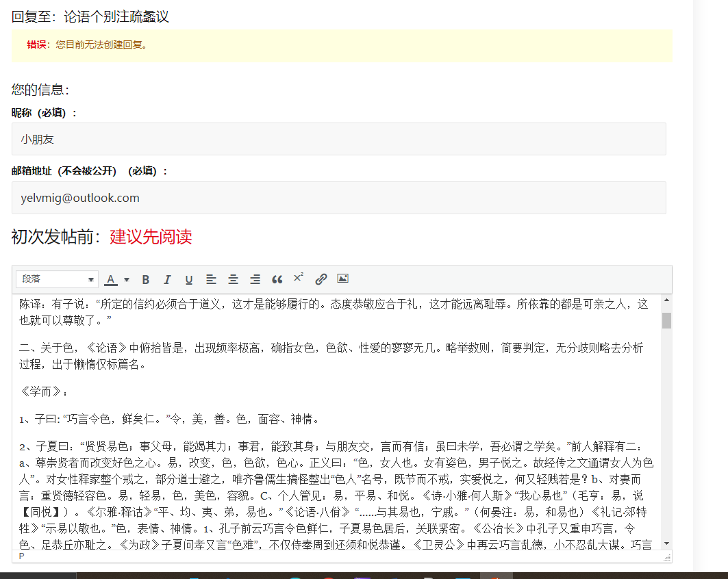The width and height of the screenshot is (728, 579).
Task: Click the editor resize handle at bottom-right
Action: 667,558
